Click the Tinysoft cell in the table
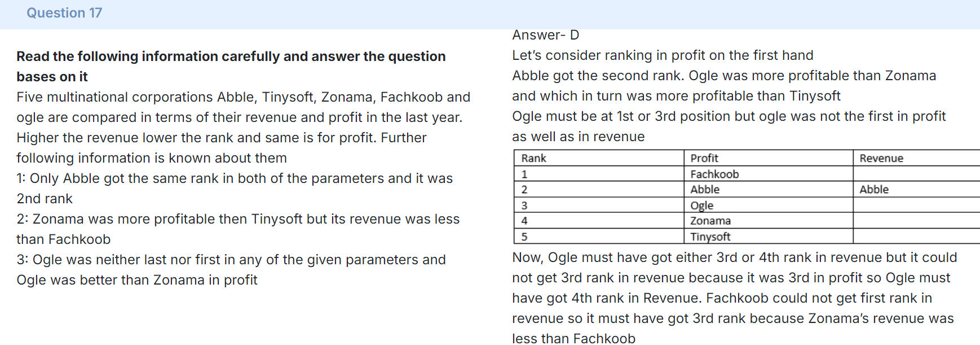This screenshot has height=345, width=980. [769, 237]
